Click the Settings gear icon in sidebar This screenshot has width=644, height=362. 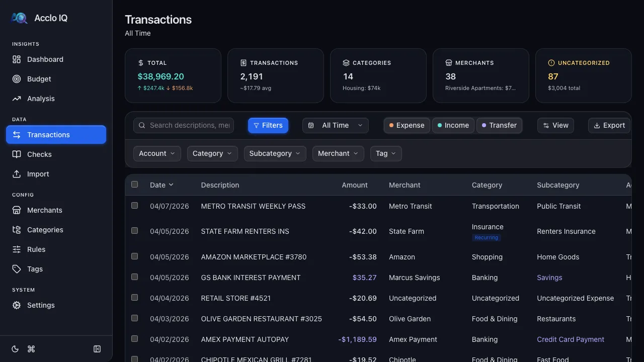tap(17, 305)
